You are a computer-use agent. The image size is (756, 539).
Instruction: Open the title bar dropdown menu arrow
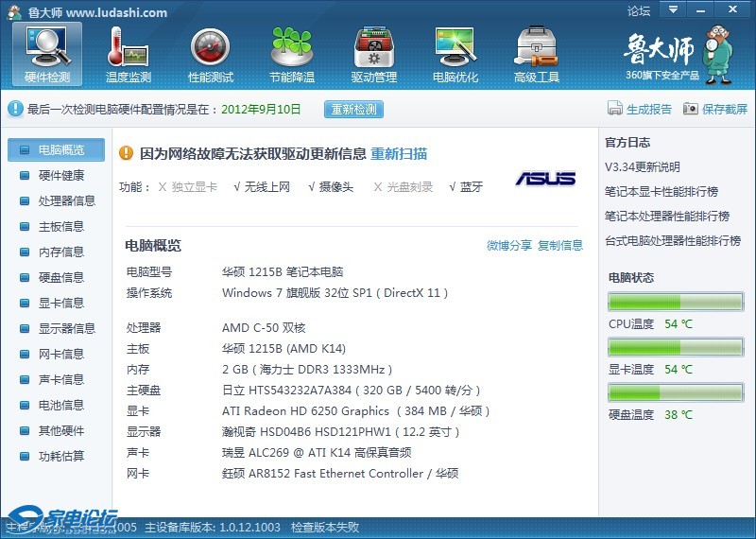[x=673, y=9]
